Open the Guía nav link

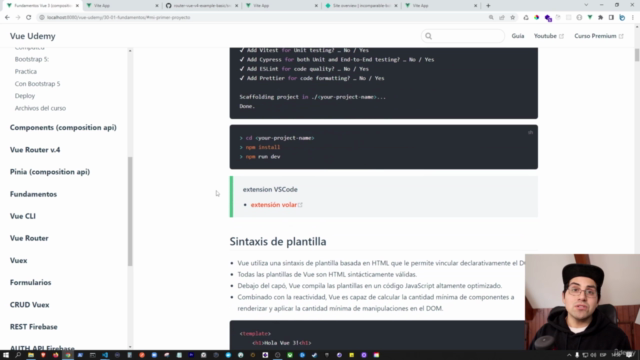click(x=518, y=36)
